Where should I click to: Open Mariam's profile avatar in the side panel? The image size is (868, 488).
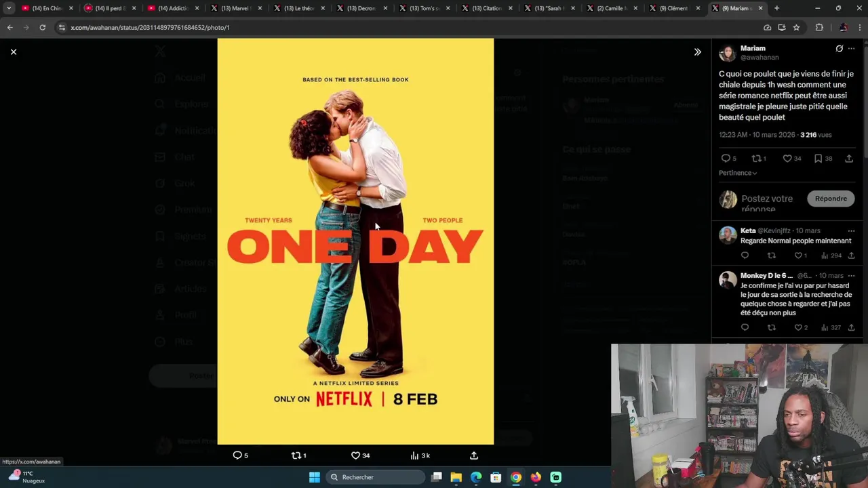click(728, 53)
